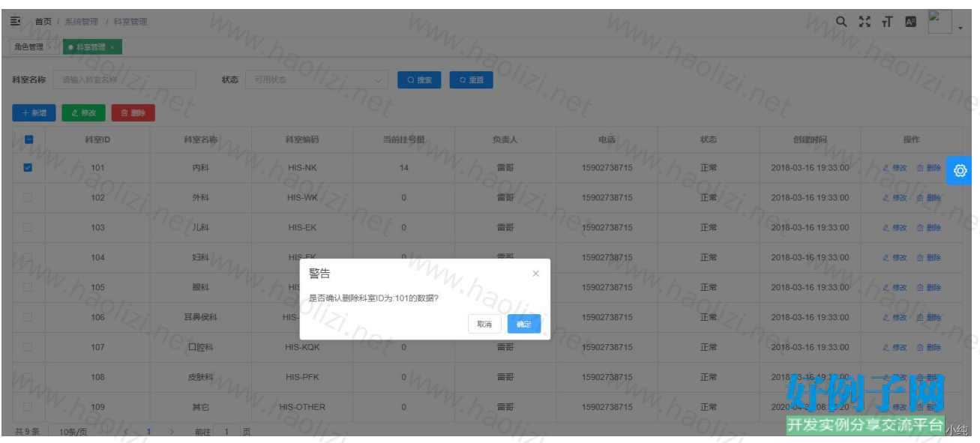
Task: Click the search magnifier icon in header
Action: click(x=841, y=22)
